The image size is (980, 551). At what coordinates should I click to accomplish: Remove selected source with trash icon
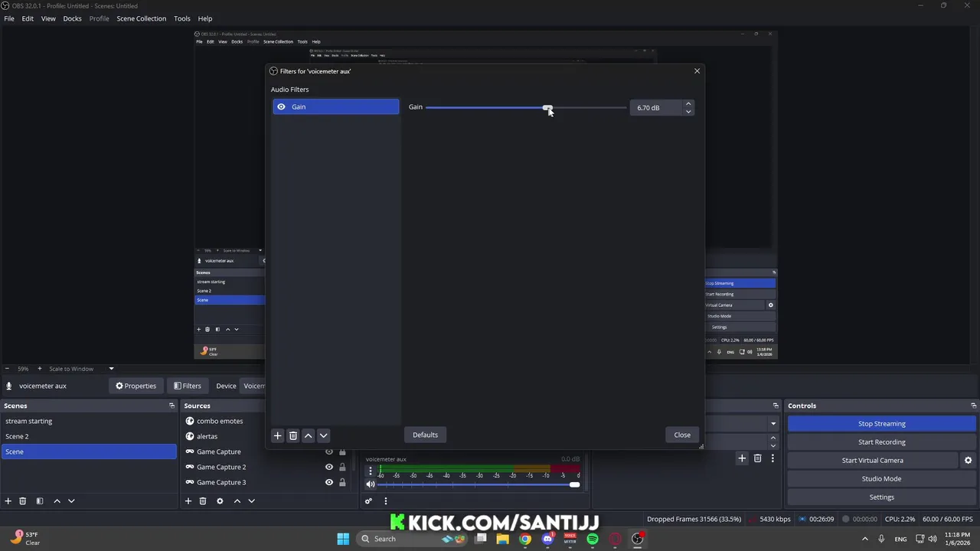point(203,501)
